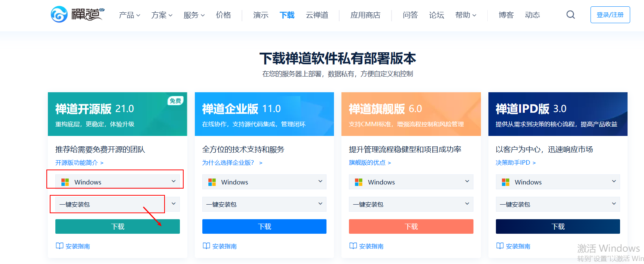Open the flagship edition Windows OS dropdown

[411, 182]
